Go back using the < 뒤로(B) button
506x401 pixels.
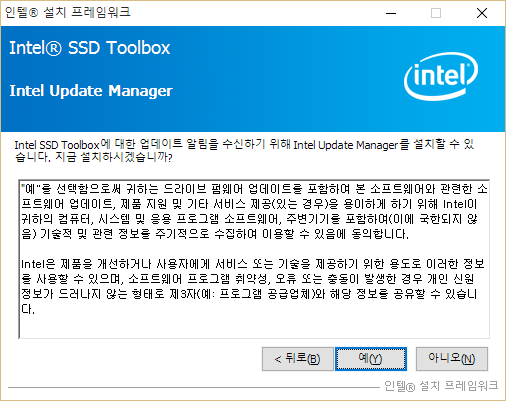pos(297,359)
